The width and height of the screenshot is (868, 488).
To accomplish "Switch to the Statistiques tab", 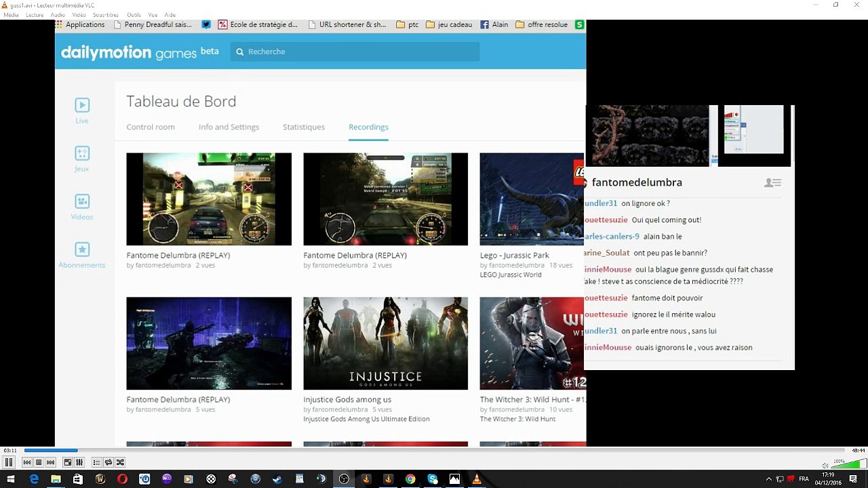I will (304, 127).
